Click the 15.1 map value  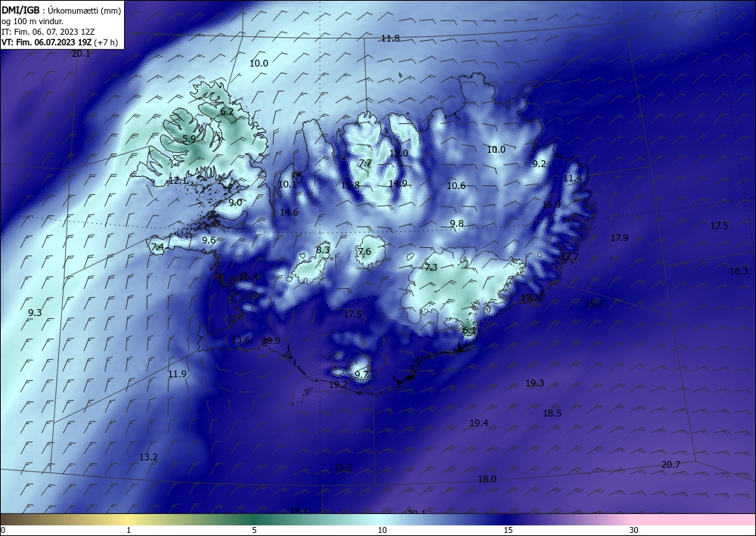[594, 304]
